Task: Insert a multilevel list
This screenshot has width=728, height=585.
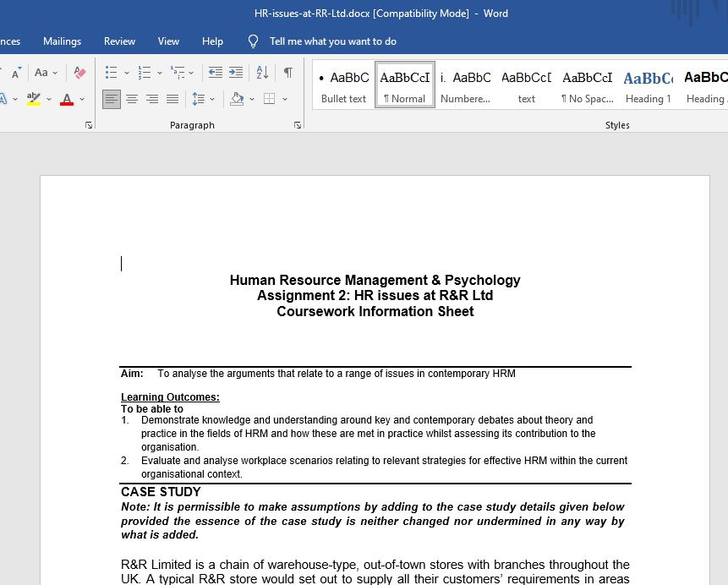Action: pyautogui.click(x=178, y=73)
